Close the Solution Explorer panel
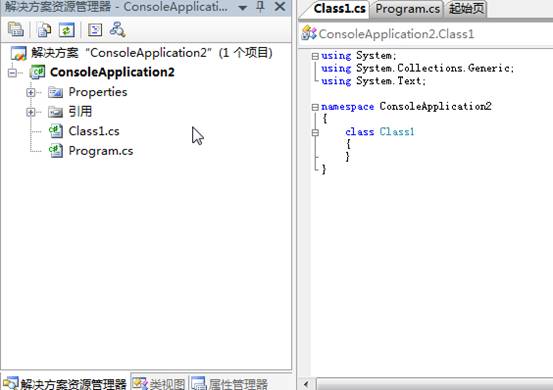Image resolution: width=553 pixels, height=390 pixels. point(280,6)
